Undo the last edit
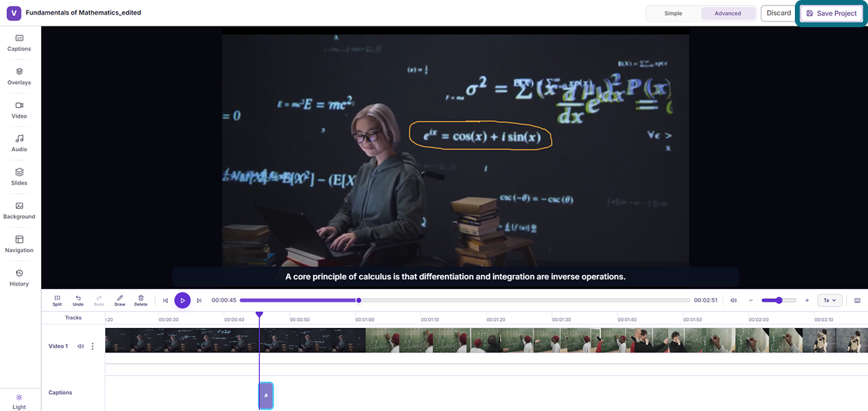The image size is (868, 411). coord(78,300)
